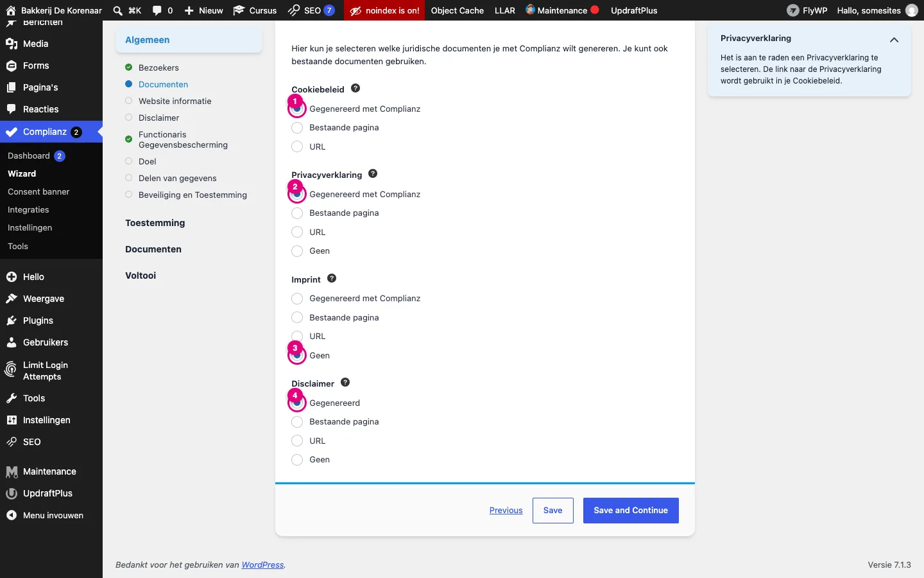Click the Plugins plug icon
This screenshot has height=578, width=924.
coord(12,320)
